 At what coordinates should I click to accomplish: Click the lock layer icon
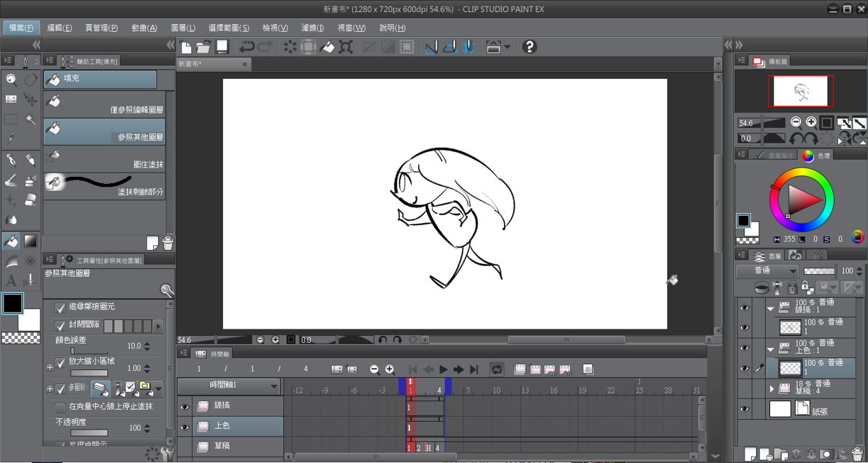click(792, 288)
